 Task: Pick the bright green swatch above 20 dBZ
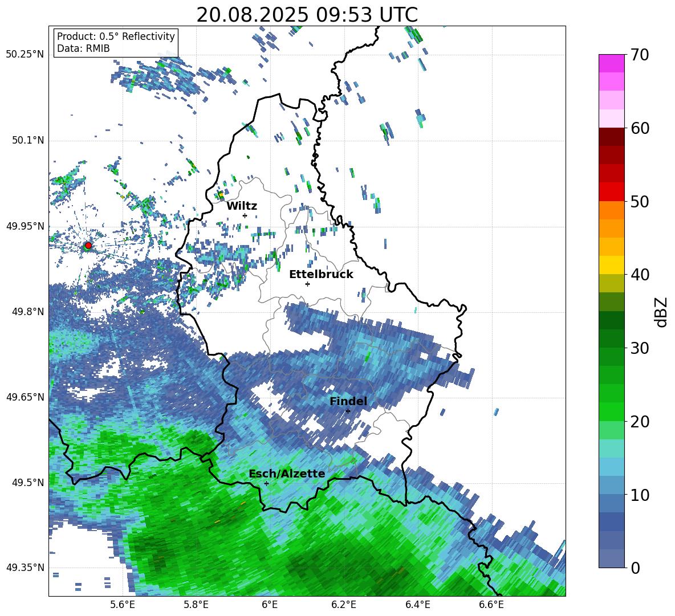611,411
